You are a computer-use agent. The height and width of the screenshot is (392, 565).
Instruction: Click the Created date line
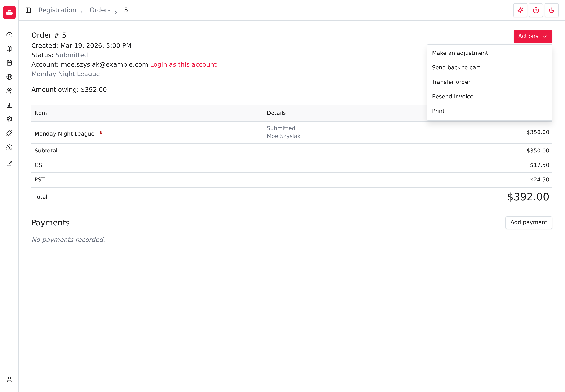click(81, 46)
